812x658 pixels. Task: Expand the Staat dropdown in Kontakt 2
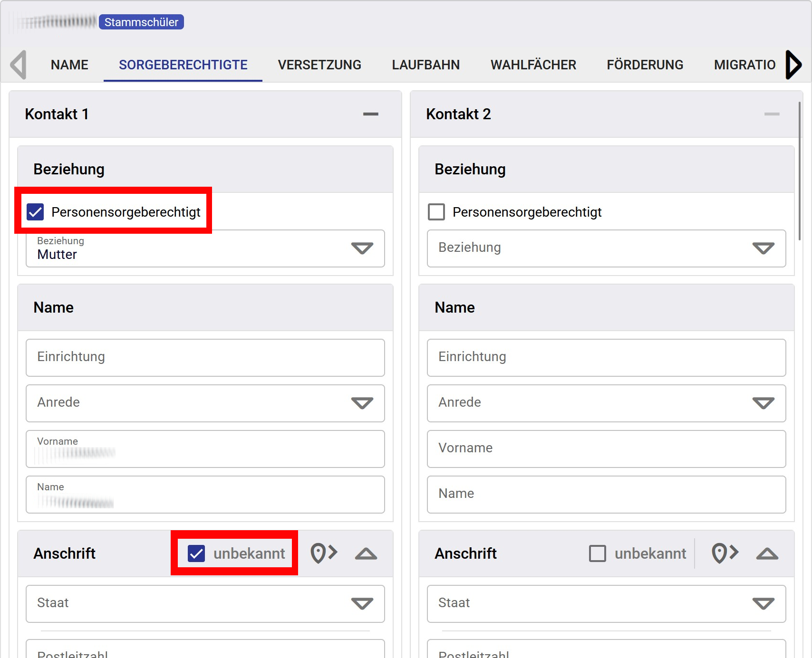click(606, 603)
